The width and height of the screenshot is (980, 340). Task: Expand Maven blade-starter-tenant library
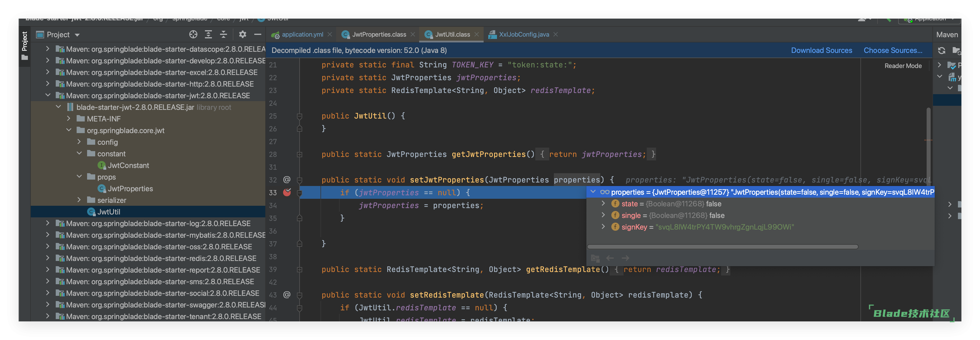point(48,316)
